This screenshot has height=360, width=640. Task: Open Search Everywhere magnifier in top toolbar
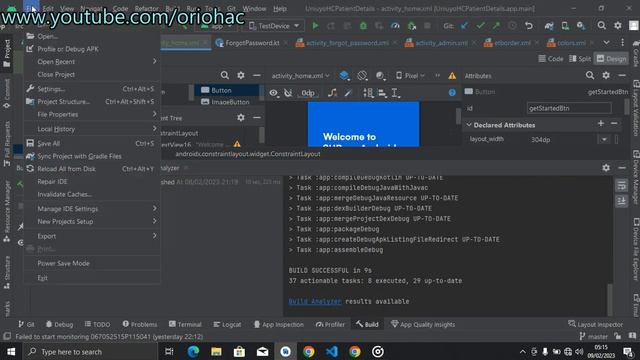(x=602, y=25)
